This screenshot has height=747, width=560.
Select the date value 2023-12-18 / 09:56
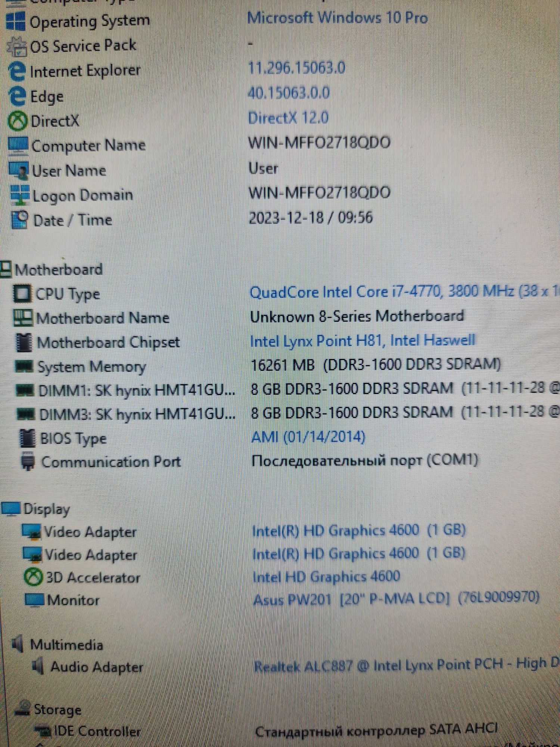(x=311, y=217)
